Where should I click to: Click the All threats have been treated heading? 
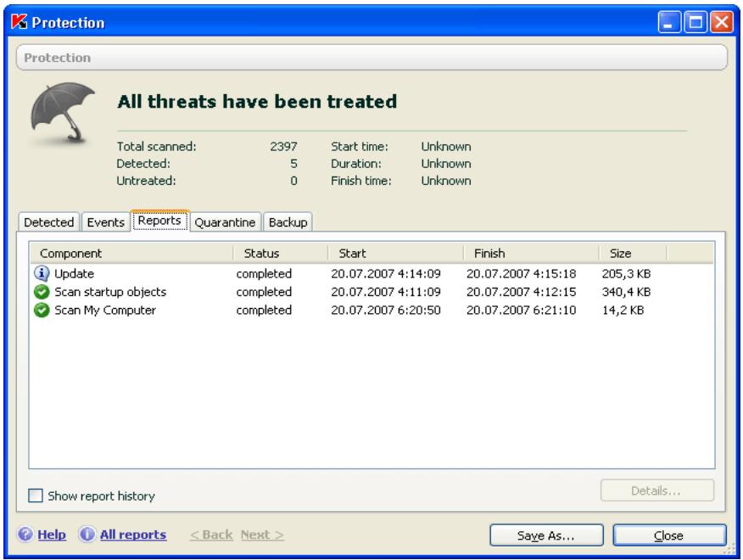(x=257, y=102)
